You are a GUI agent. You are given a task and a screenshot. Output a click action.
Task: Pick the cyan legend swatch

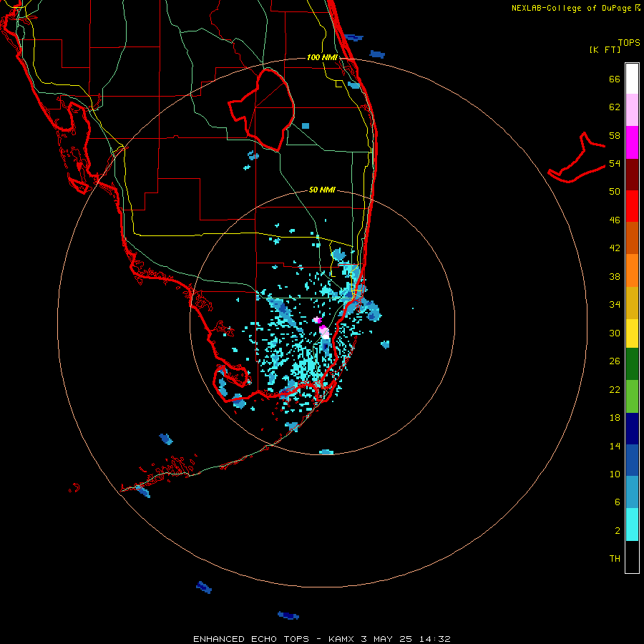(632, 525)
